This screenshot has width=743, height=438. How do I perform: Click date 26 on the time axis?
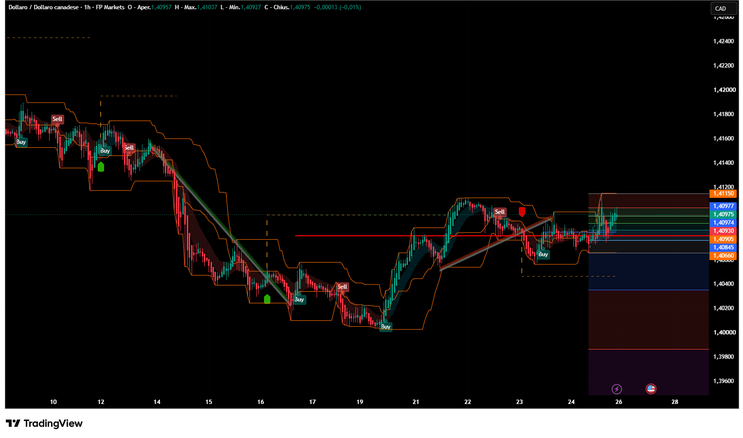[618, 402]
